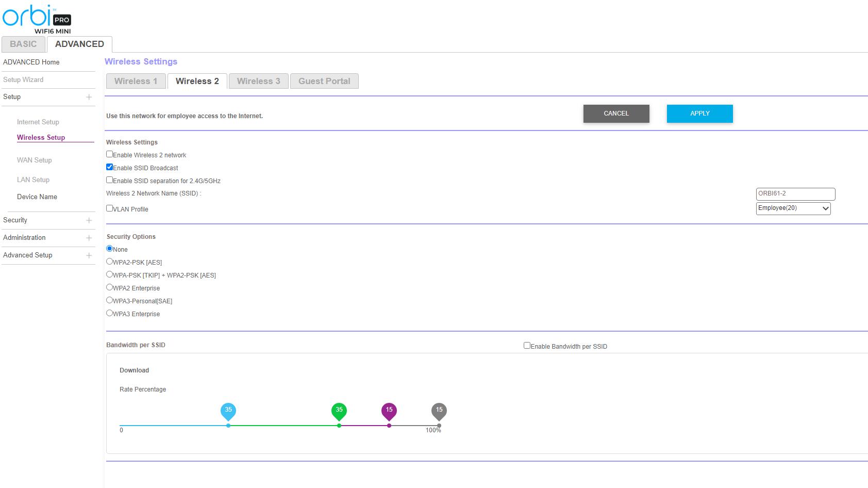The height and width of the screenshot is (488, 868).
Task: Click the purple 15 bandwidth pin
Action: pyautogui.click(x=389, y=411)
